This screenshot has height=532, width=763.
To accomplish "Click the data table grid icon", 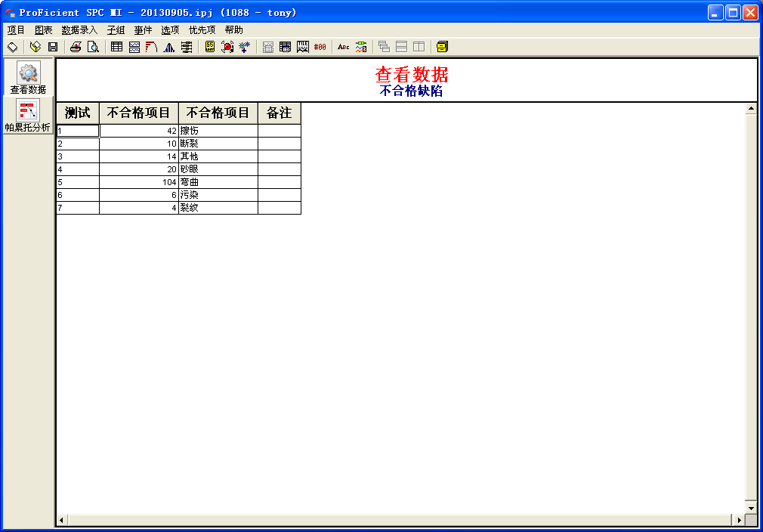I will 117,47.
